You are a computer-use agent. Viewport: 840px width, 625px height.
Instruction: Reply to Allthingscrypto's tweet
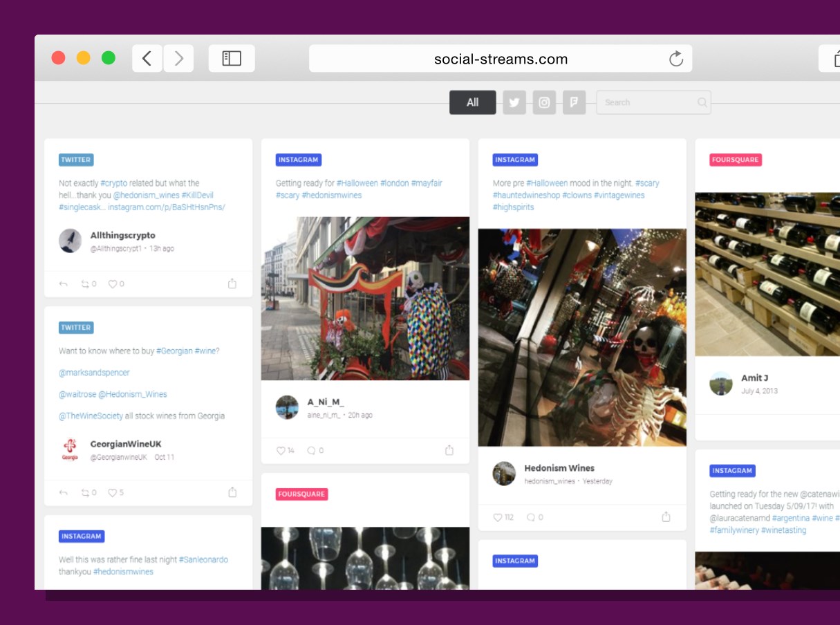[x=63, y=283]
